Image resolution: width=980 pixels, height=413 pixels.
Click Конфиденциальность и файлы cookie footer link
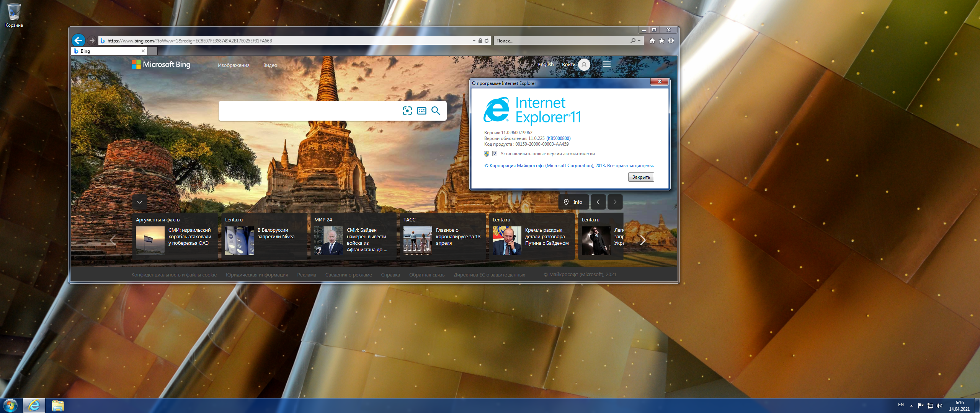tap(174, 275)
